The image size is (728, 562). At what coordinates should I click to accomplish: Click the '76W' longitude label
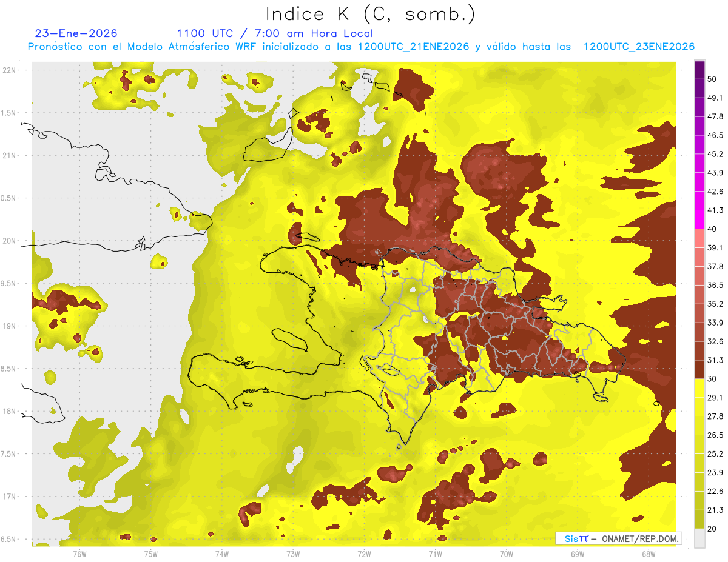(x=79, y=554)
